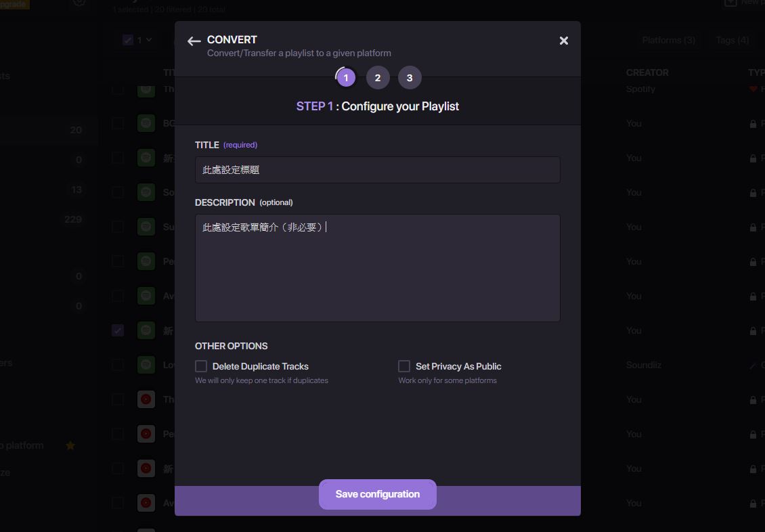The width and height of the screenshot is (765, 532).
Task: Click the pencil icon in the Soundiiz creator row
Action: tap(753, 365)
